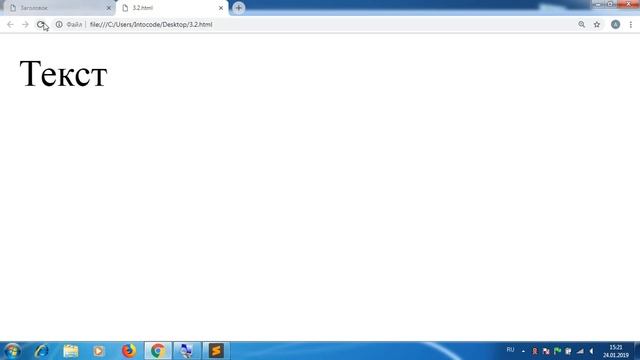This screenshot has height=360, width=640.
Task: Reload the page with the refresh icon
Action: (x=40, y=24)
